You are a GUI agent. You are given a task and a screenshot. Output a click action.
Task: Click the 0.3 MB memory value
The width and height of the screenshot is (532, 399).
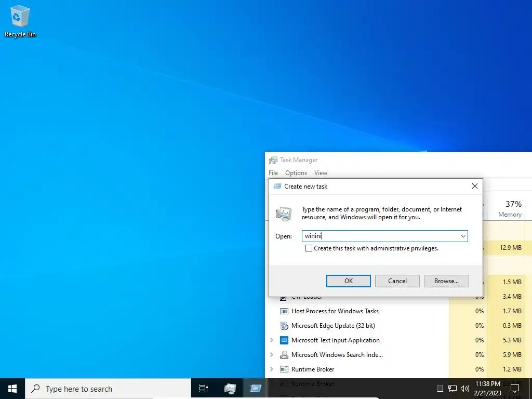512,326
